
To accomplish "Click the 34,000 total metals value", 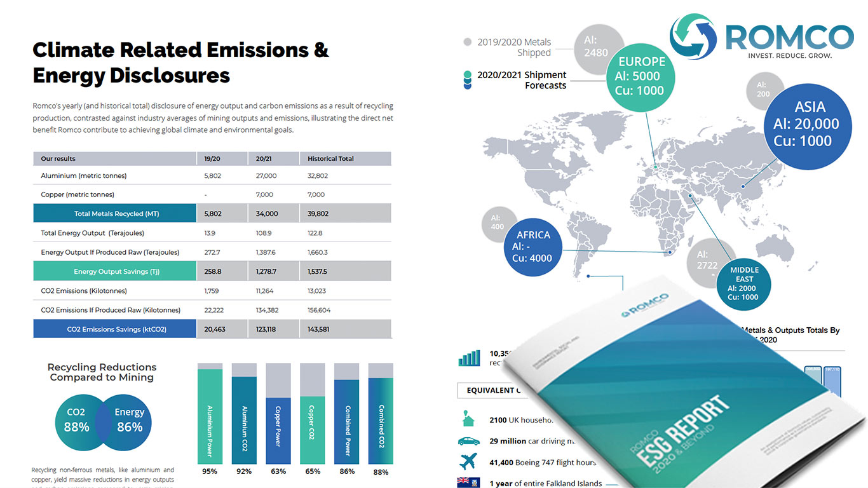I will (267, 213).
